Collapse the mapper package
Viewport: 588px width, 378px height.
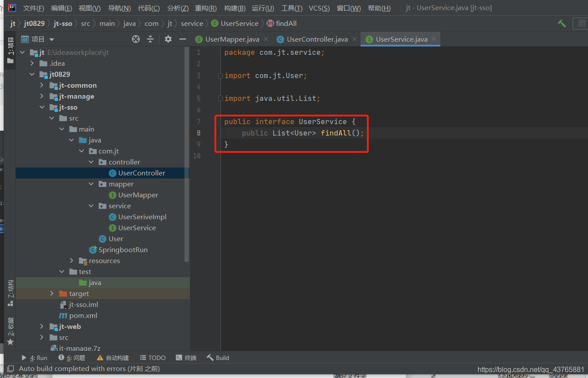[91, 184]
